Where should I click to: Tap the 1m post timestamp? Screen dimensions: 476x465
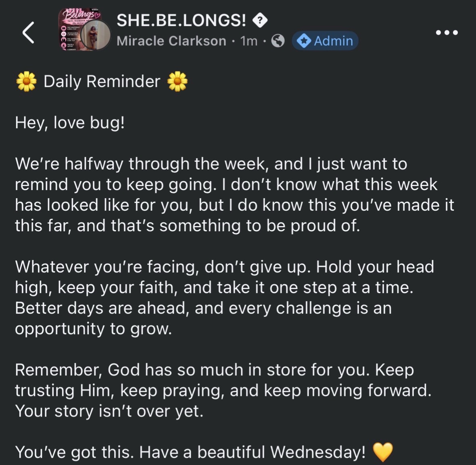[248, 41]
